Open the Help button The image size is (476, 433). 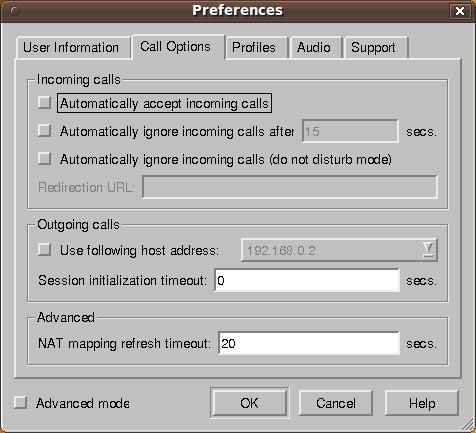(422, 403)
